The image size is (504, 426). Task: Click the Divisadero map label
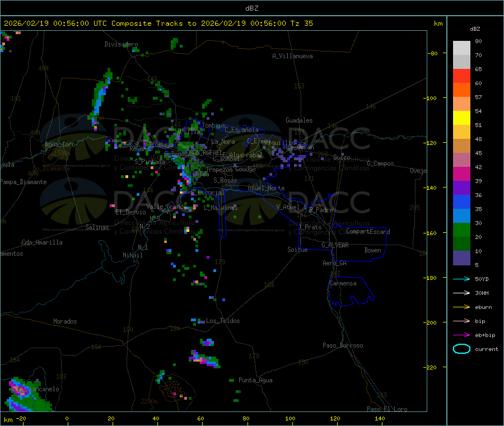click(121, 44)
